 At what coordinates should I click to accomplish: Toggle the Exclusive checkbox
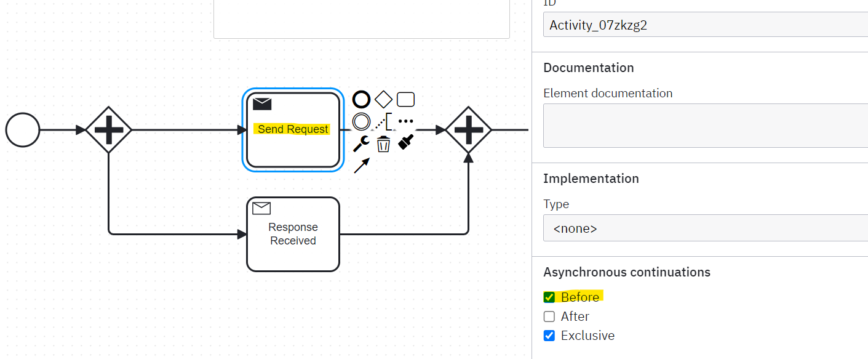tap(549, 336)
